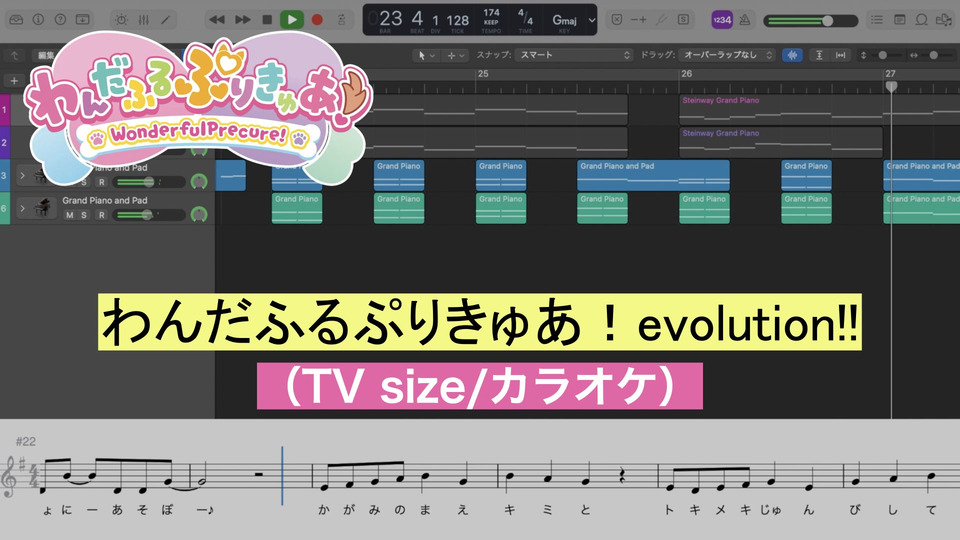Open the LCD display mode dropdown arrow
The height and width of the screenshot is (540, 960).
(x=591, y=20)
